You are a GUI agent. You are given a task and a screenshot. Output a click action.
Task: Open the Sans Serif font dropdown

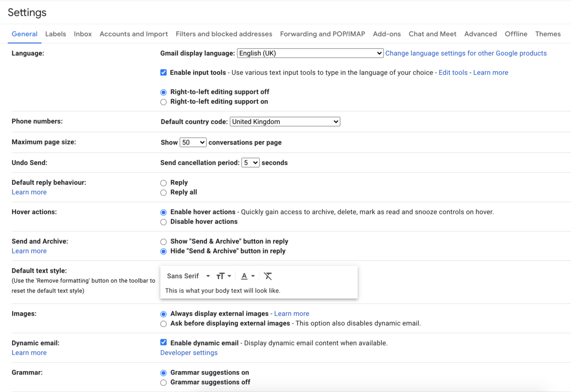coord(188,276)
